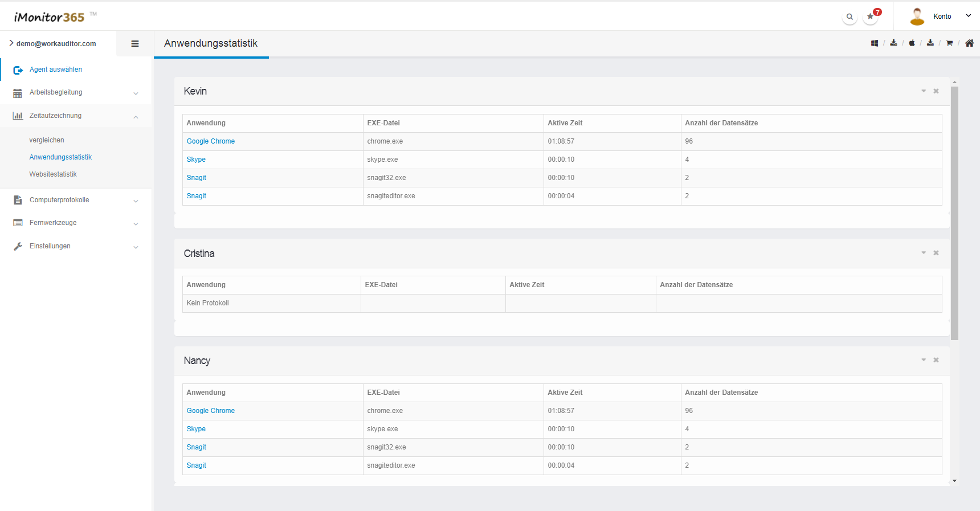Close the Kevin panel
The height and width of the screenshot is (511, 980).
pos(936,91)
